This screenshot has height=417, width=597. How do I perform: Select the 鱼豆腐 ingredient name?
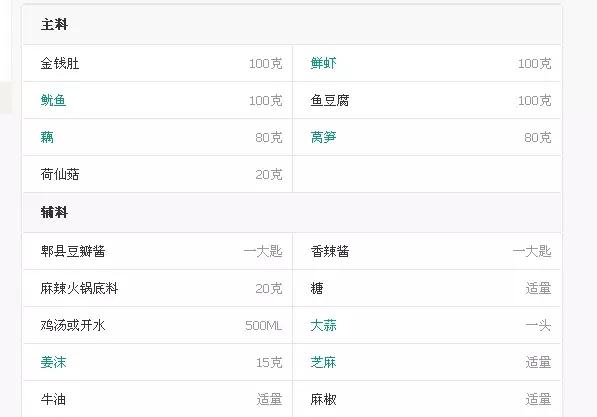329,100
